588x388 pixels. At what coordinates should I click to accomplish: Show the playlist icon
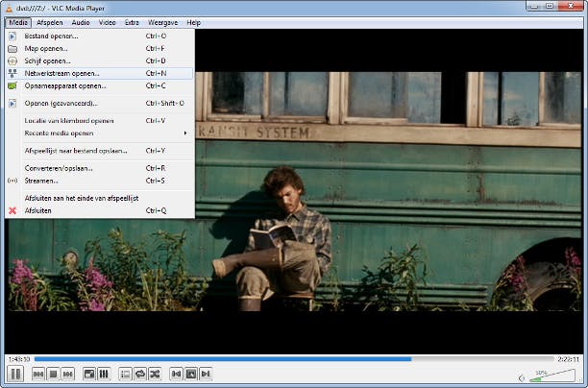click(x=125, y=374)
